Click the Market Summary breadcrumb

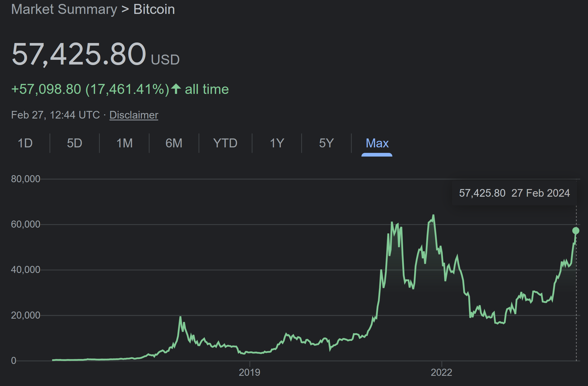point(64,9)
